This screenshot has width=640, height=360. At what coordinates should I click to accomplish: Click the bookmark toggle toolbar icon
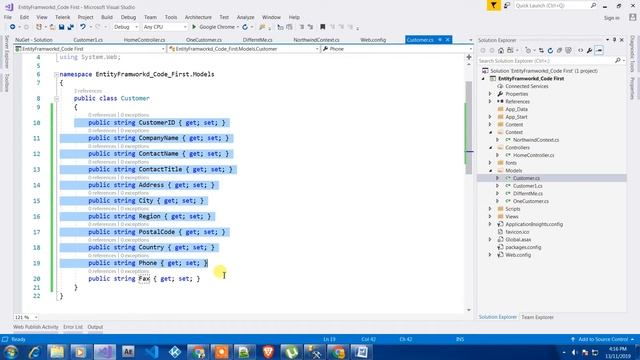coord(322,27)
